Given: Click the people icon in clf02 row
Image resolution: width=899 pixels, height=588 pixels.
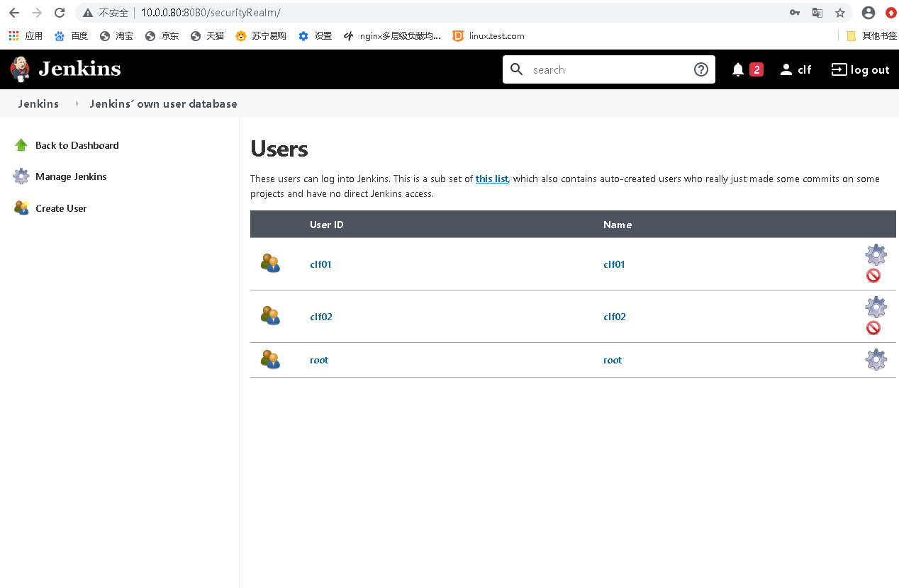Looking at the screenshot, I should point(270,316).
